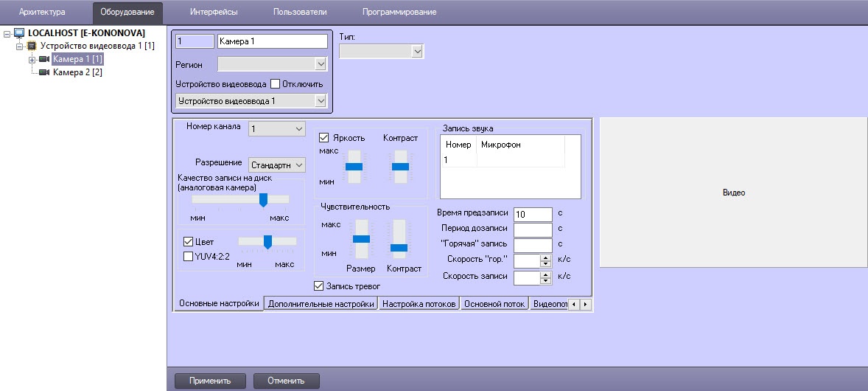Expand the Камера 1 tree node

click(32, 59)
